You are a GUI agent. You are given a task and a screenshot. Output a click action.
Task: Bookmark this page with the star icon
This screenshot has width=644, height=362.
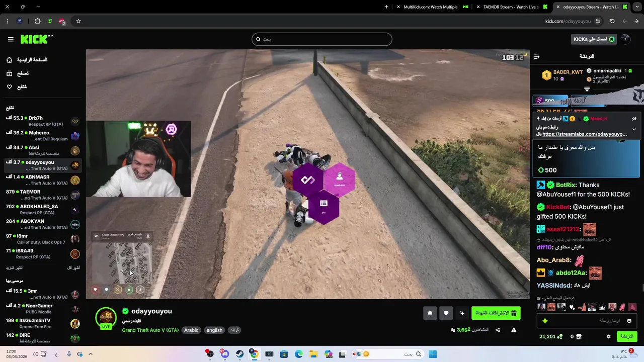coord(78,21)
